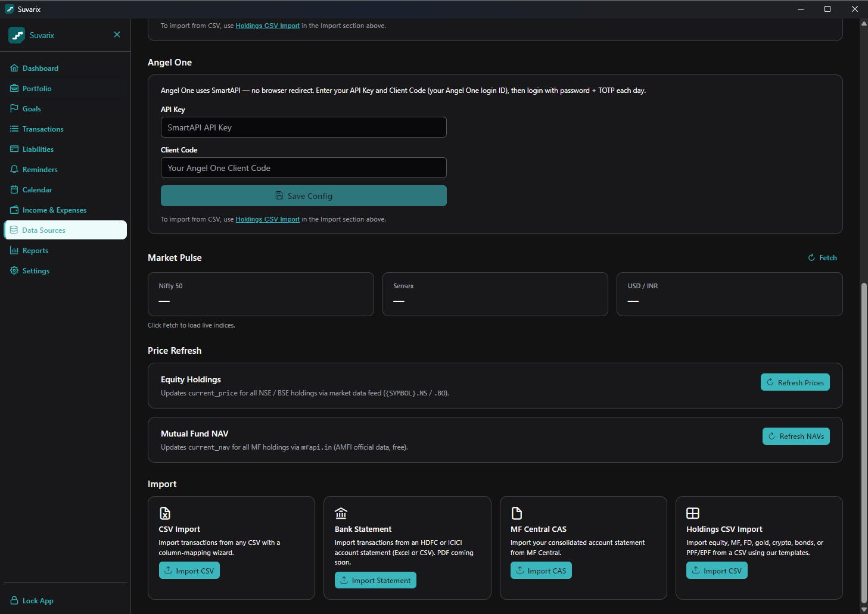Screen dimensions: 868x614
Task: Click Import CSV under Holdings CSV Import
Action: coord(717,571)
